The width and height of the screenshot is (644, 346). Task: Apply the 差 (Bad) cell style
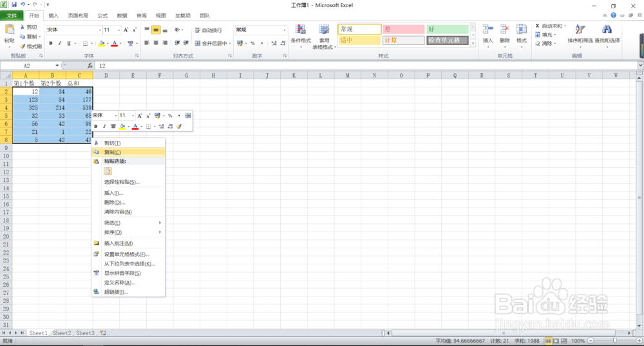pyautogui.click(x=403, y=29)
